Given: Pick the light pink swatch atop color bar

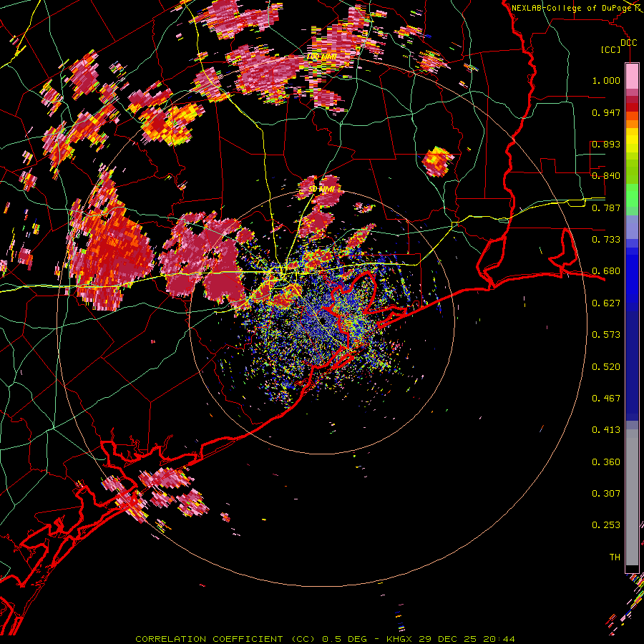Looking at the screenshot, I should pyautogui.click(x=632, y=76).
